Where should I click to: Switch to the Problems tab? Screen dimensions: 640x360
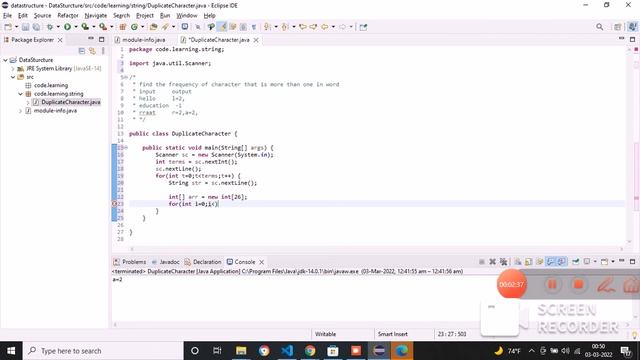(x=129, y=262)
